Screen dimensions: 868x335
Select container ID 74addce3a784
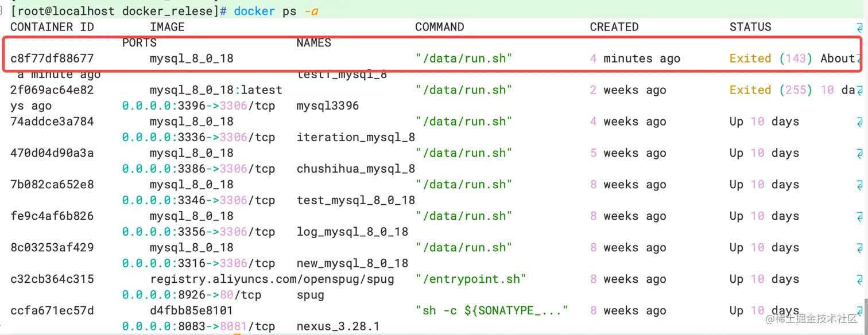tap(52, 122)
